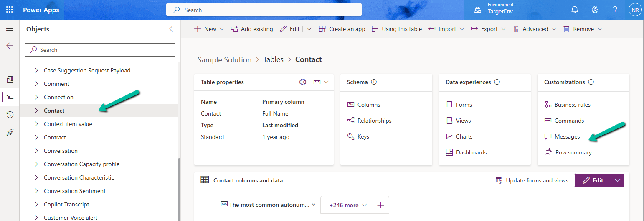Expand Conversation Capacity profile node
The height and width of the screenshot is (221, 644).
click(36, 164)
